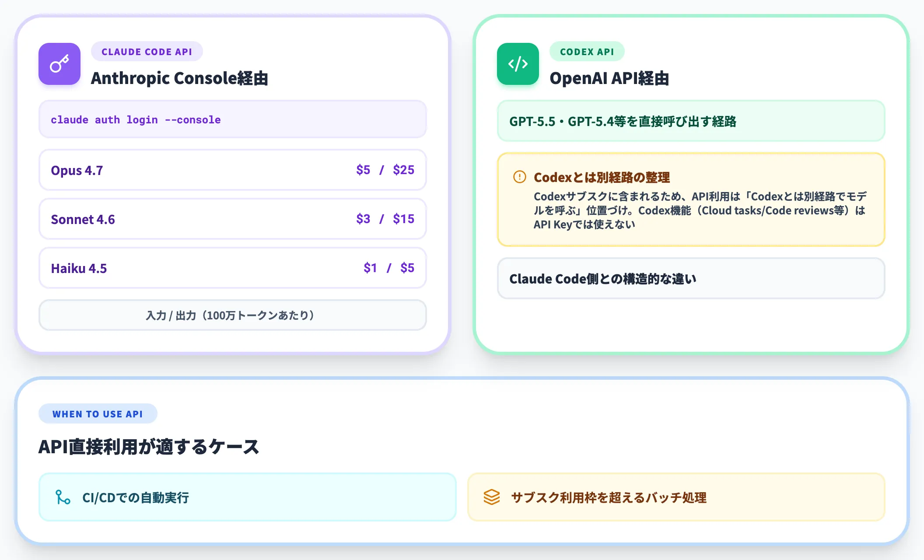Viewport: 924px width, 560px height.
Task: Click the API直接利用が適するケース heading
Action: 149,447
